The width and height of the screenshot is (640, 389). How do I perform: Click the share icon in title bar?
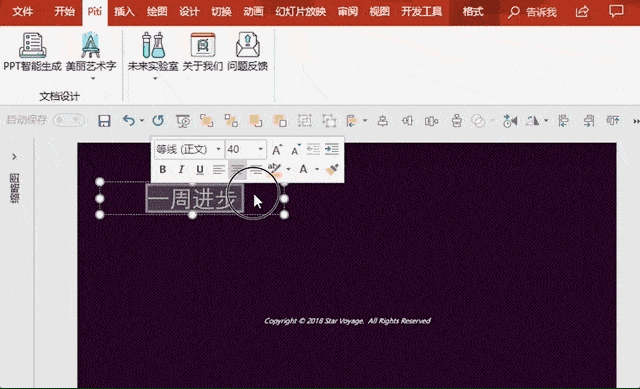pyautogui.click(x=582, y=11)
